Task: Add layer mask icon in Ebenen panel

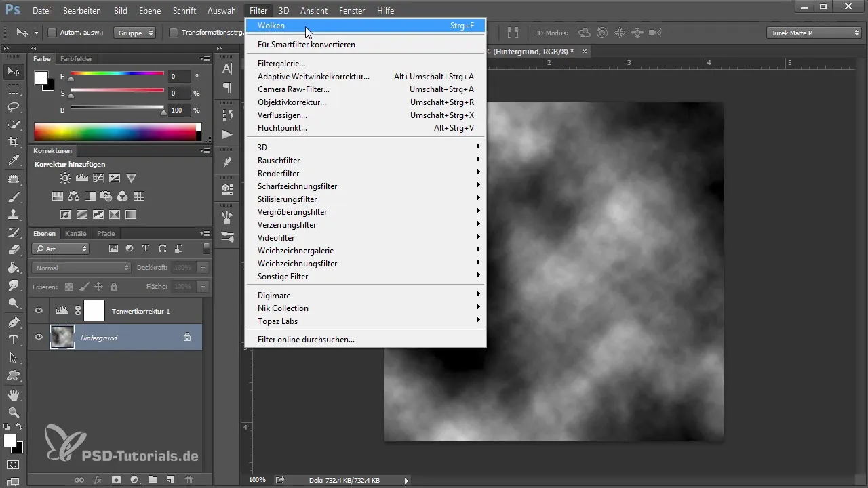Action: (116, 480)
